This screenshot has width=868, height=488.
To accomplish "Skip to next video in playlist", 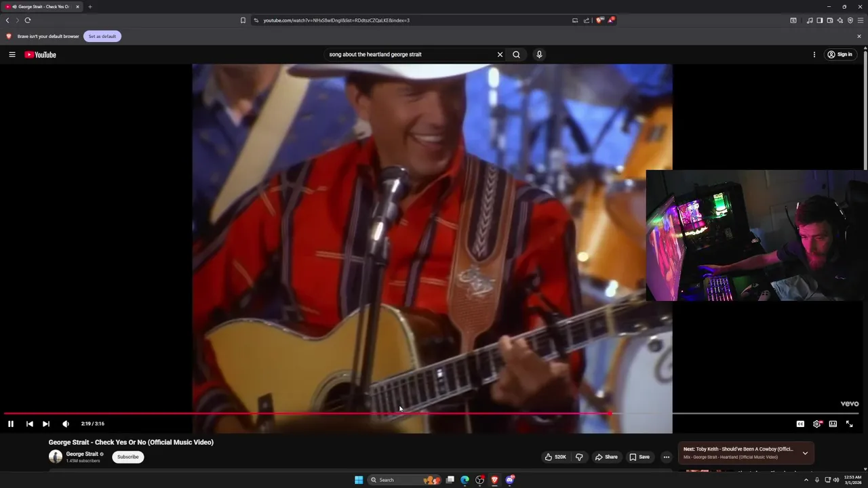I will tap(46, 424).
